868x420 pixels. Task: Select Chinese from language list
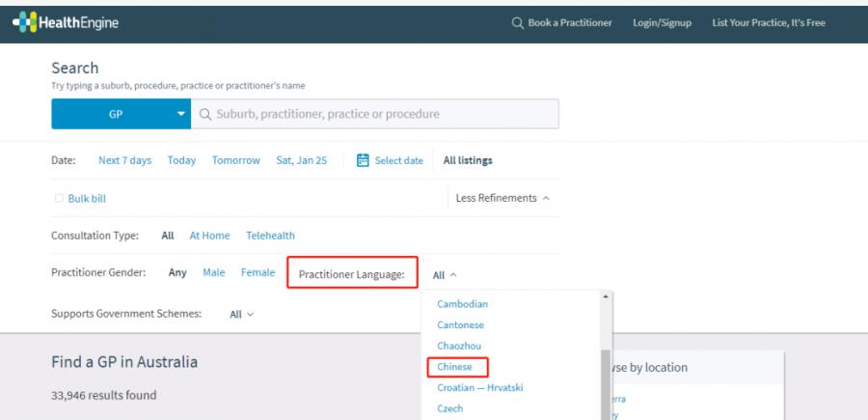point(455,367)
